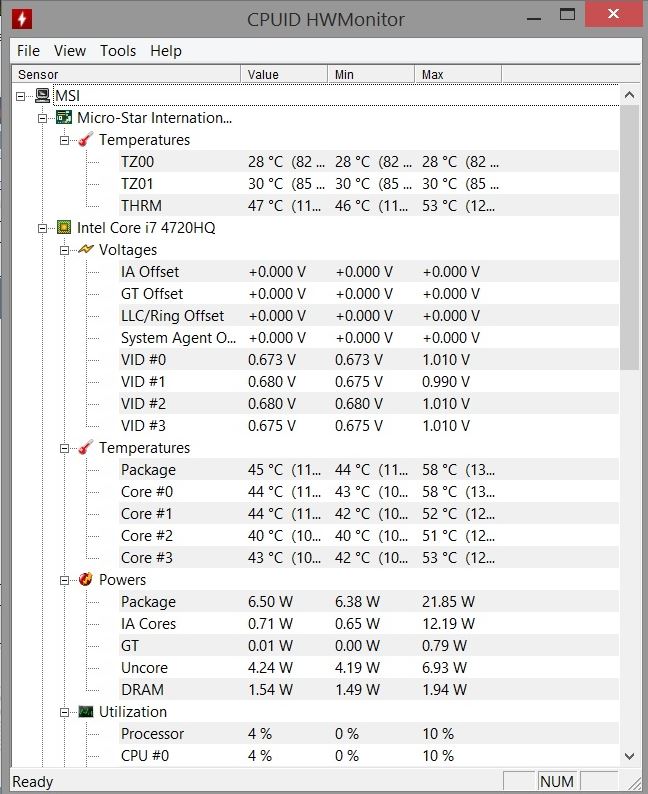The image size is (648, 794).
Task: Close the HWMonitor window
Action: (x=613, y=14)
